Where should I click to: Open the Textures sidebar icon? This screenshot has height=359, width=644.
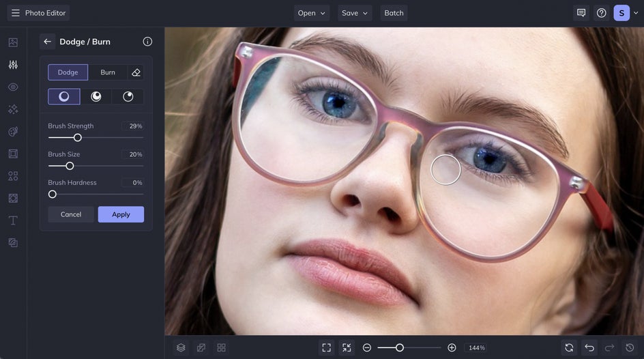pos(13,198)
